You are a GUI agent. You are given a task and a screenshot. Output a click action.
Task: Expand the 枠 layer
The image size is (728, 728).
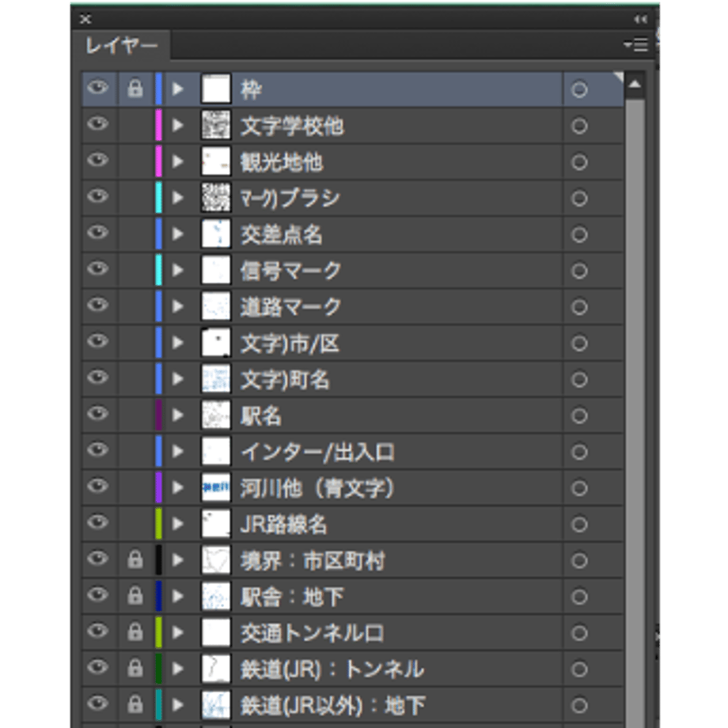(x=178, y=89)
